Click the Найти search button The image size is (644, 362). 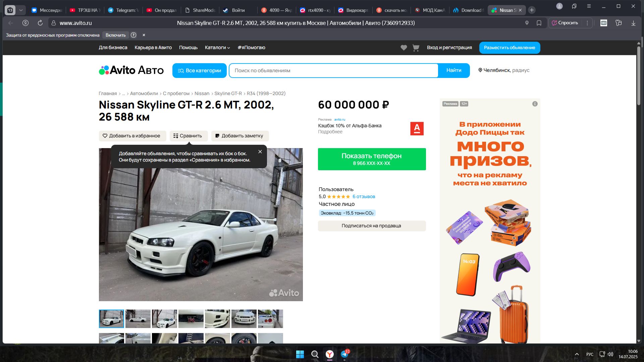coord(454,71)
